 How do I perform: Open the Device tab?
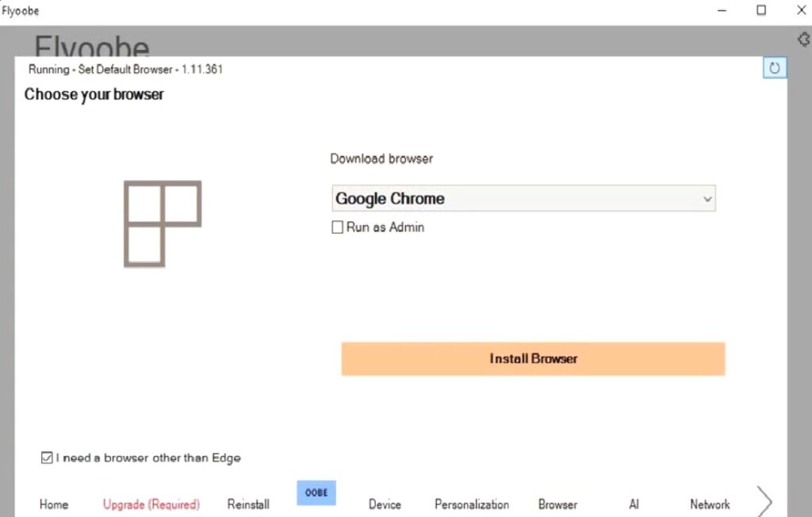tap(385, 504)
